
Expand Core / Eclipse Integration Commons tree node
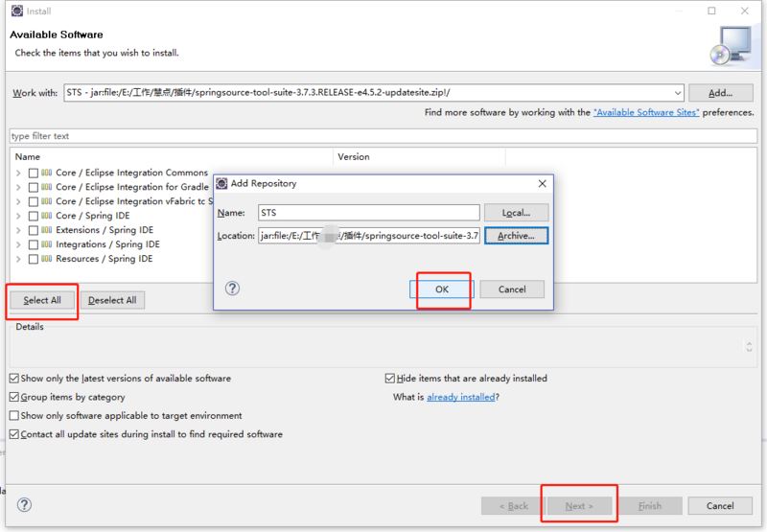pyautogui.click(x=18, y=173)
